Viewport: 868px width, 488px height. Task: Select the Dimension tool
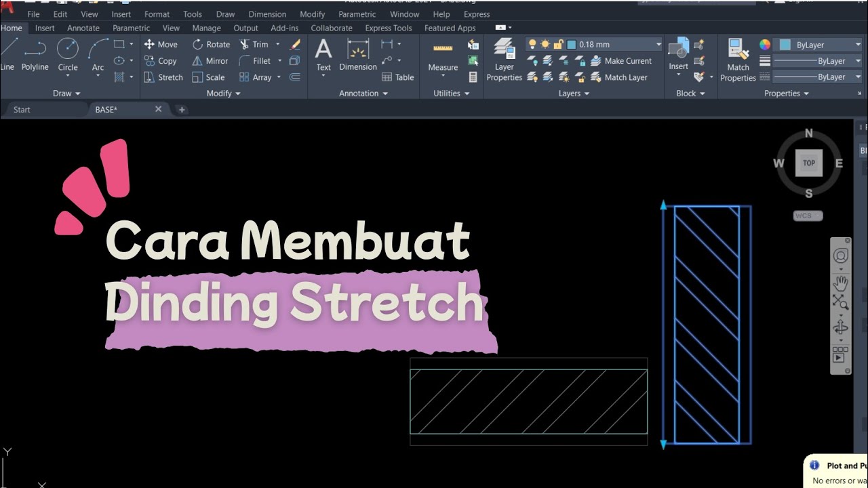(358, 55)
